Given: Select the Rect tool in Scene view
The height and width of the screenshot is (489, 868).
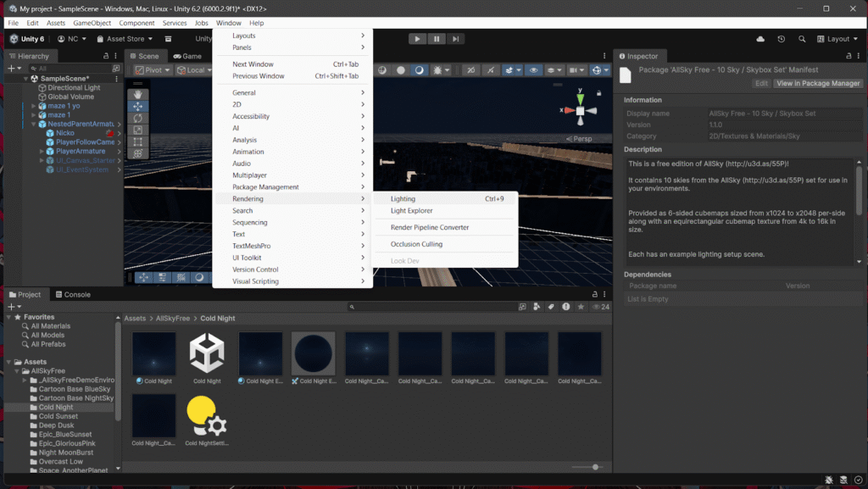Looking at the screenshot, I should point(137,142).
